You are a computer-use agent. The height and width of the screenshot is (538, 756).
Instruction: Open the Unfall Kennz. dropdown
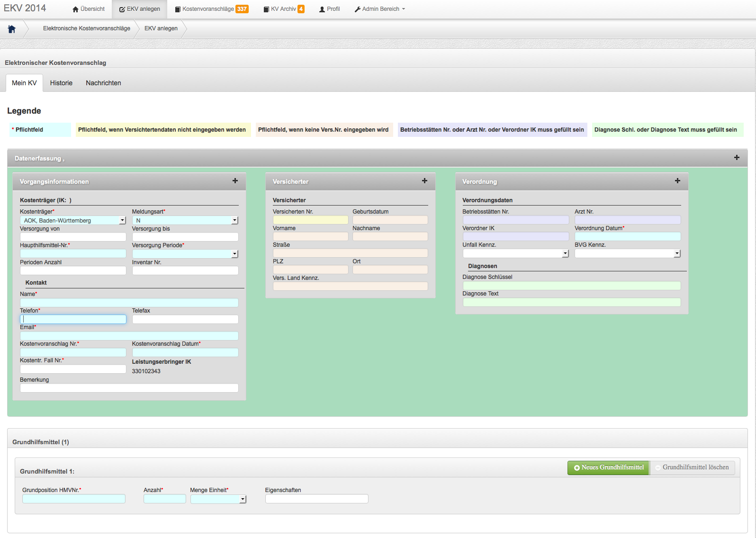(515, 253)
